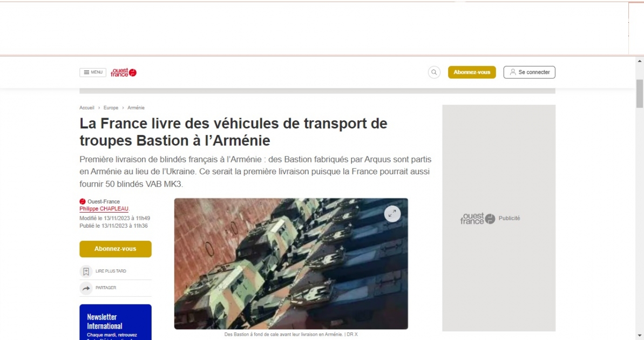
Task: Open Newsletter International box
Action: tap(116, 322)
